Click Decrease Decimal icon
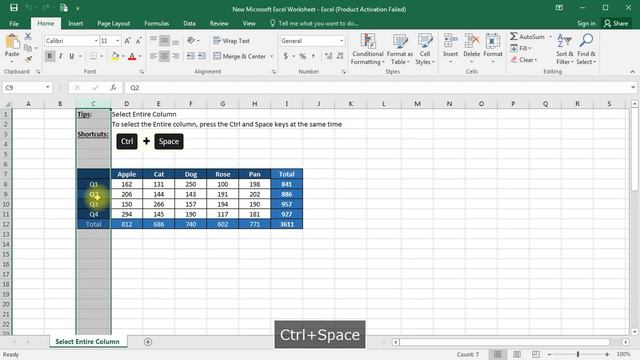 click(340, 56)
